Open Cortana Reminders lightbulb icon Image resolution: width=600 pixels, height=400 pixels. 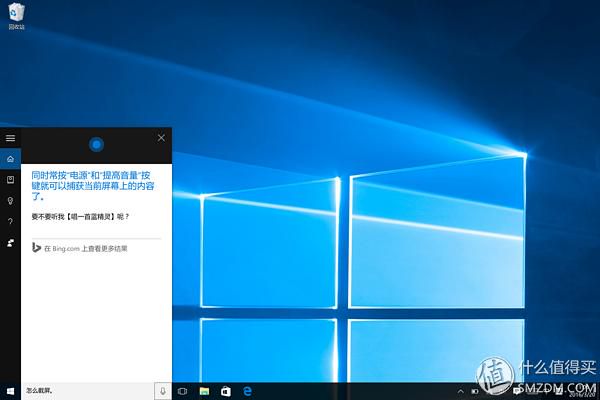click(x=10, y=201)
